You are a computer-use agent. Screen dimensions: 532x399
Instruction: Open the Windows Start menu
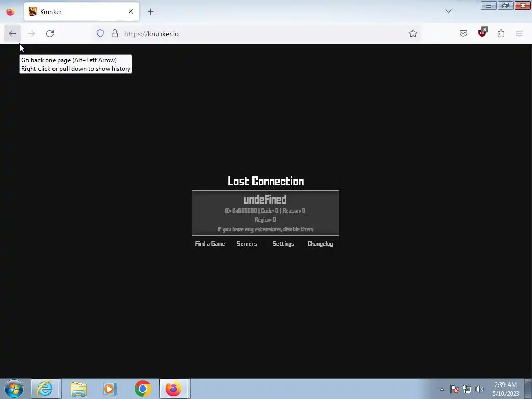(x=14, y=389)
